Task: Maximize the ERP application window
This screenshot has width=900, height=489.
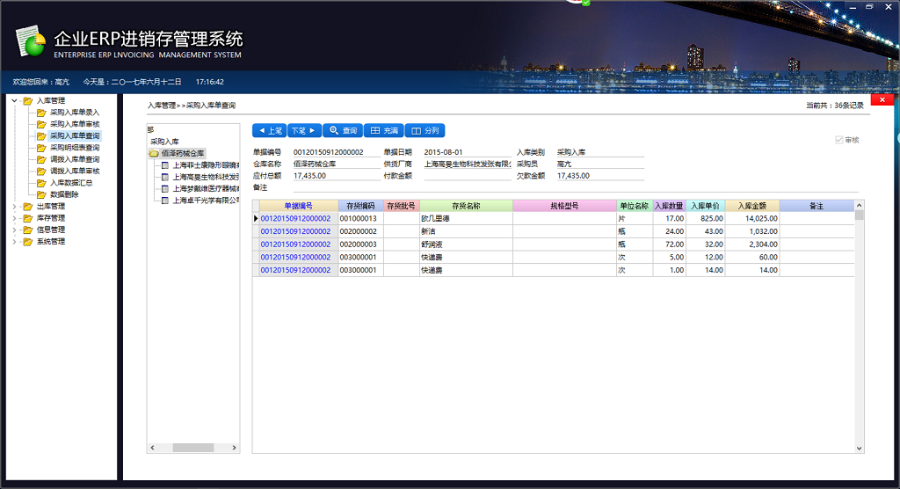Action: pyautogui.click(x=870, y=7)
